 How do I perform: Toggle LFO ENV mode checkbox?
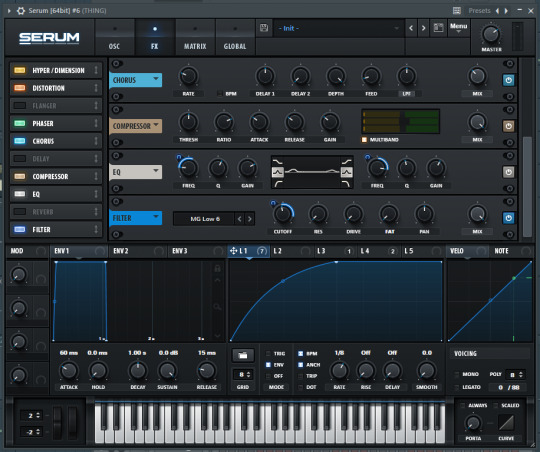268,365
